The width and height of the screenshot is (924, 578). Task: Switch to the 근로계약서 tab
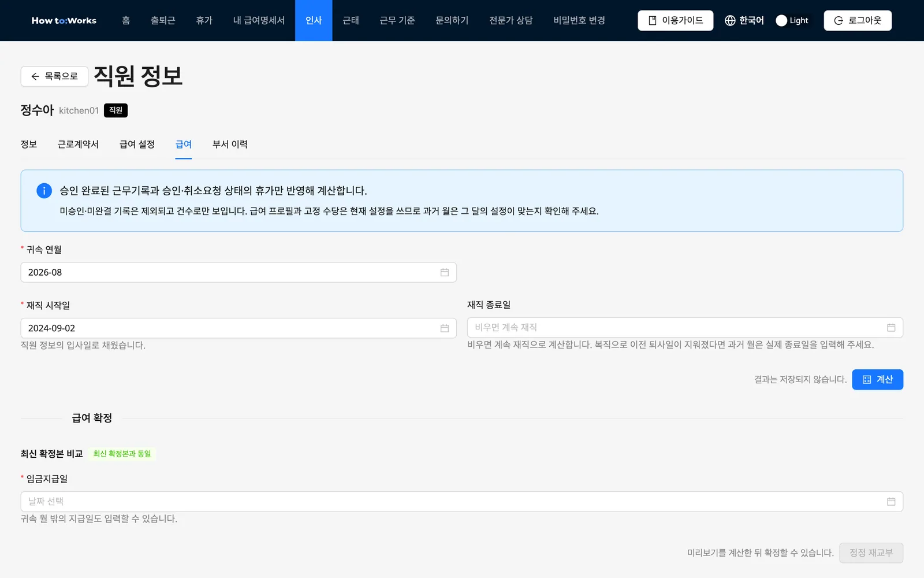78,144
